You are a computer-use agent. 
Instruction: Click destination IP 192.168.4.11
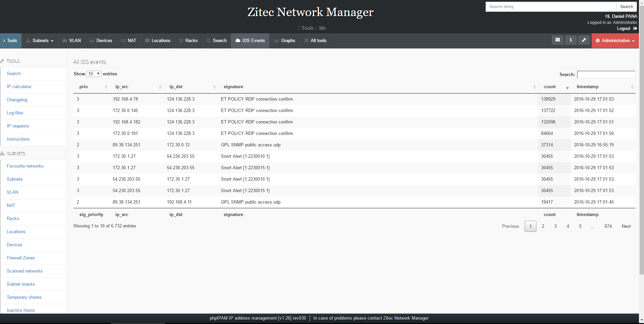coord(179,202)
